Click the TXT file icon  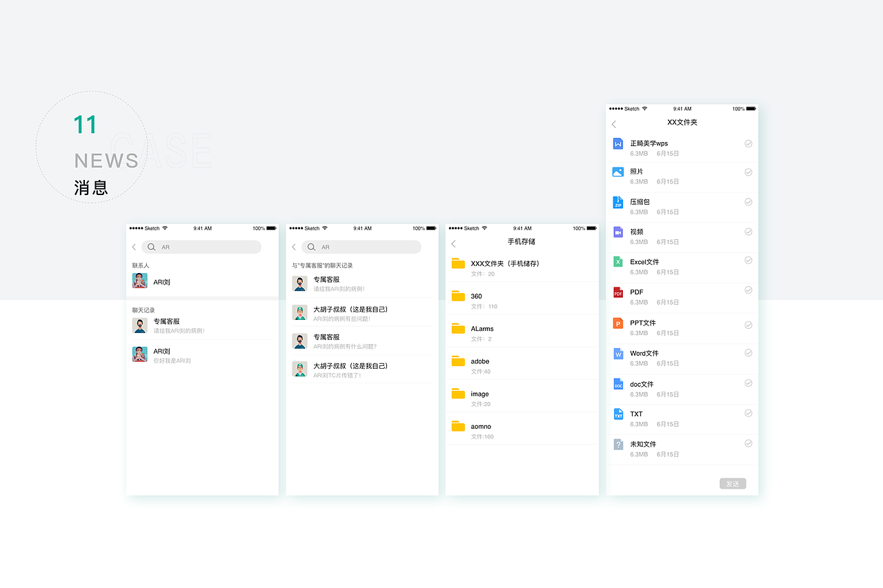coord(618,414)
